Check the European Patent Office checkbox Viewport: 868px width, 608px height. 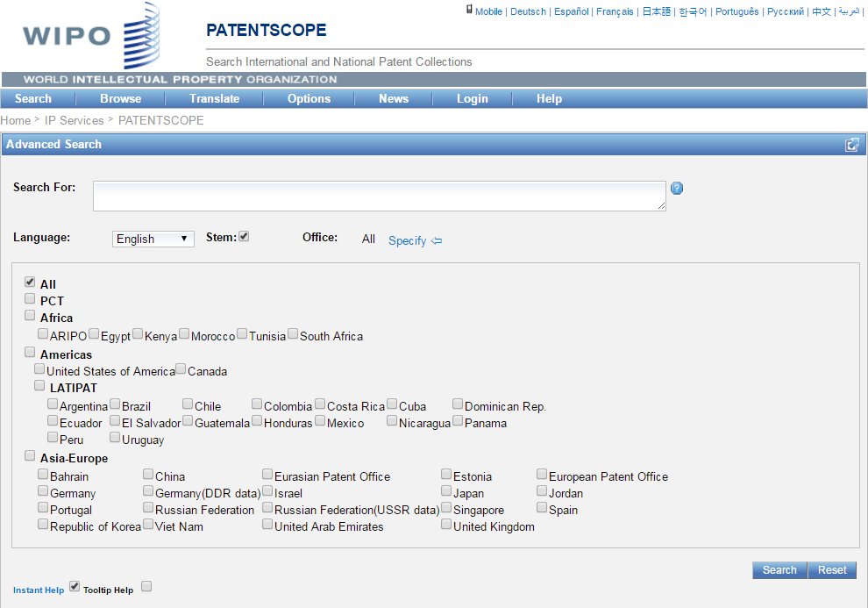tap(541, 474)
